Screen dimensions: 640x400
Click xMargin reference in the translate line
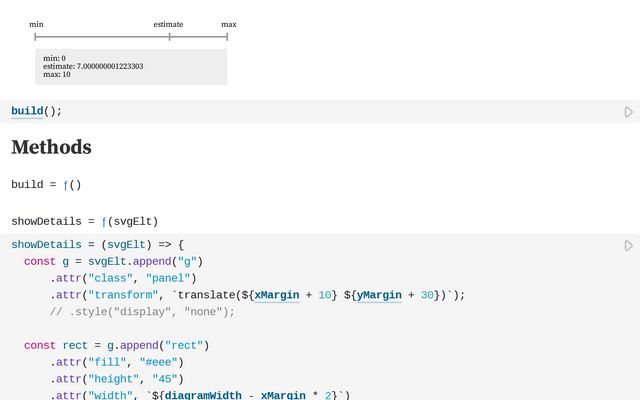tap(276, 295)
